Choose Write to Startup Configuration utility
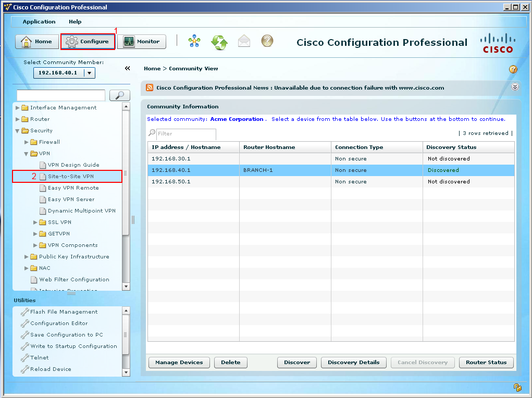 [69, 346]
